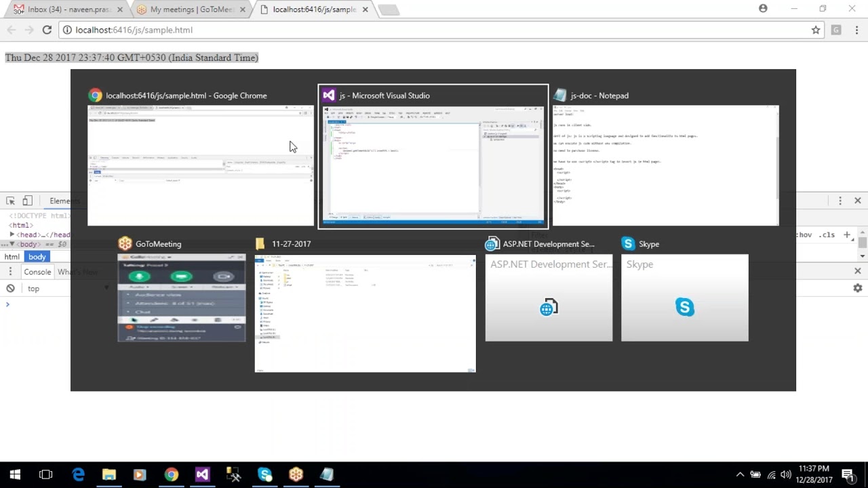The height and width of the screenshot is (488, 868).
Task: Open File Explorer from the taskbar
Action: 108,474
